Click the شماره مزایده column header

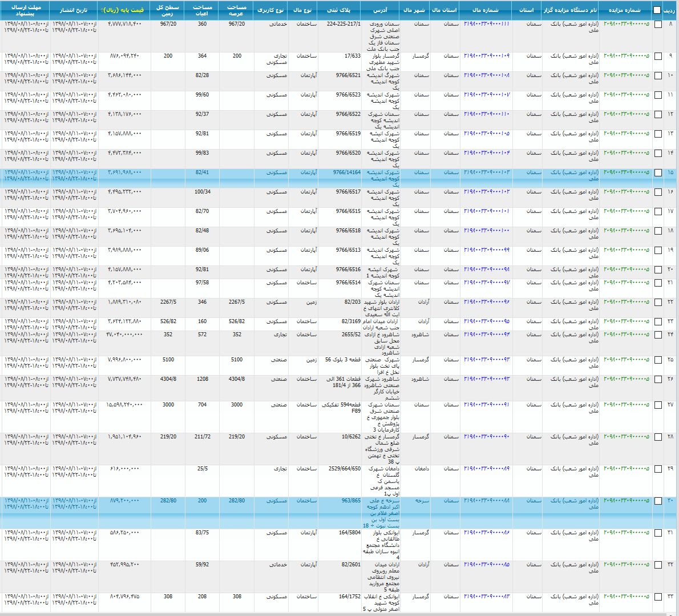click(x=624, y=10)
